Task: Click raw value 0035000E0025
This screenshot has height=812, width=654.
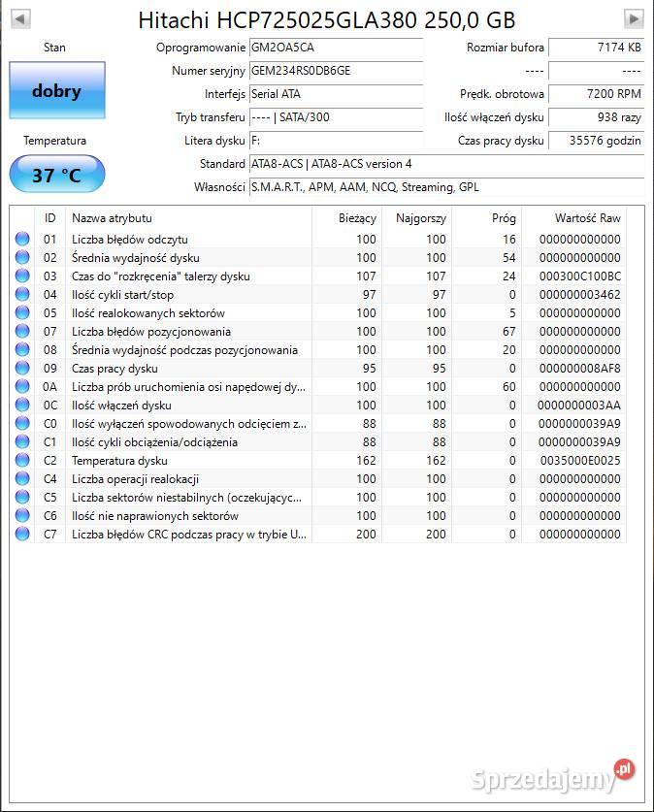Action: point(580,461)
